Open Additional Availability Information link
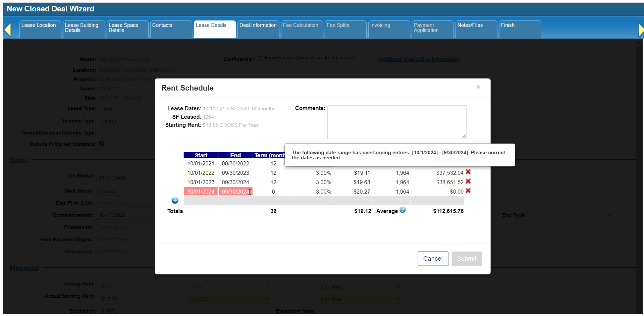The height and width of the screenshot is (316, 644). (x=418, y=59)
